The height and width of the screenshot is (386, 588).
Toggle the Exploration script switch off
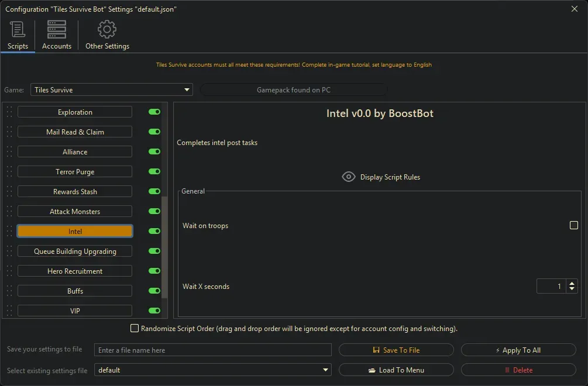click(x=154, y=112)
